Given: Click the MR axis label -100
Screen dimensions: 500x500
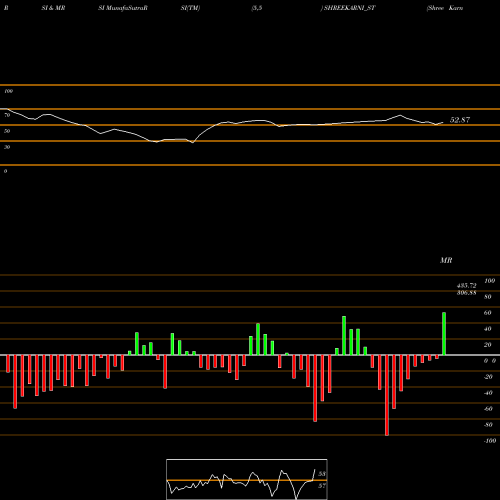Looking at the screenshot, I should [x=490, y=441].
